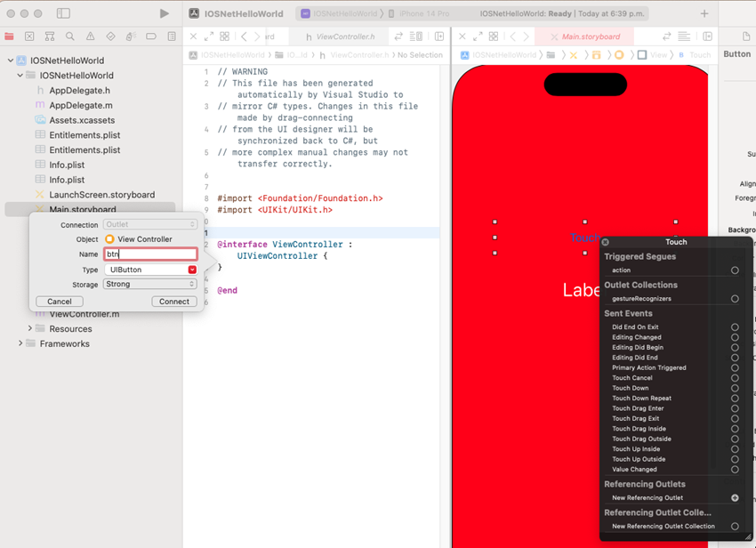Open the Report navigator list icon
The width and height of the screenshot is (756, 548).
(171, 37)
